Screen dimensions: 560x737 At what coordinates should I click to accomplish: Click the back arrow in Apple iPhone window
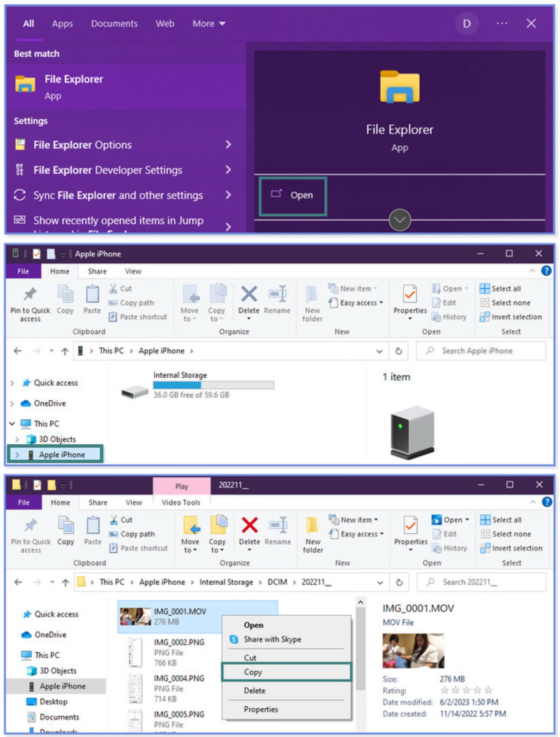click(x=18, y=351)
